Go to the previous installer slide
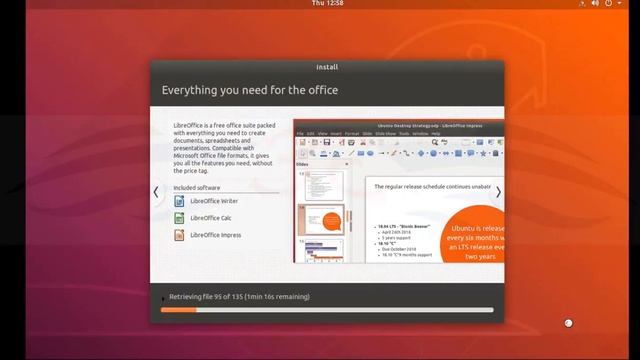The width and height of the screenshot is (640, 360). (x=156, y=192)
